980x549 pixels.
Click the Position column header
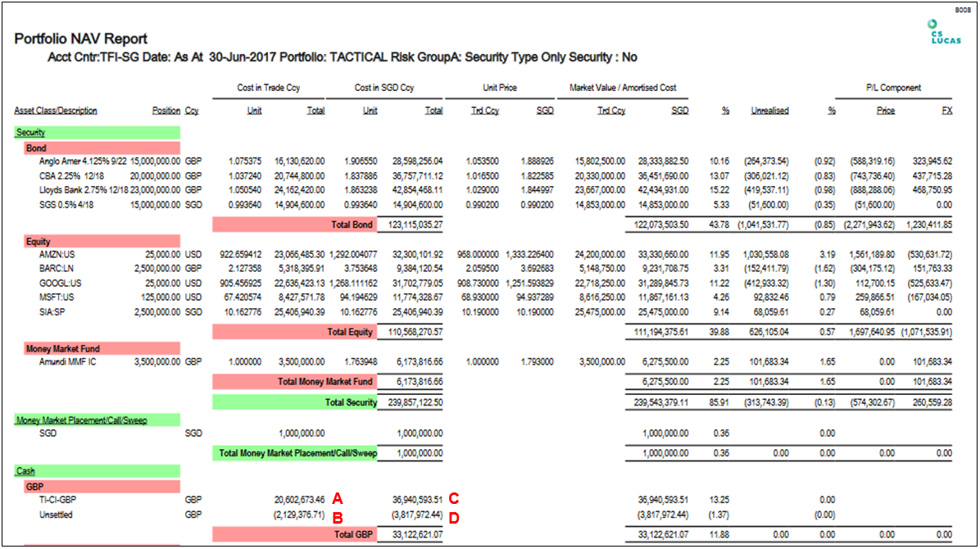tap(166, 111)
